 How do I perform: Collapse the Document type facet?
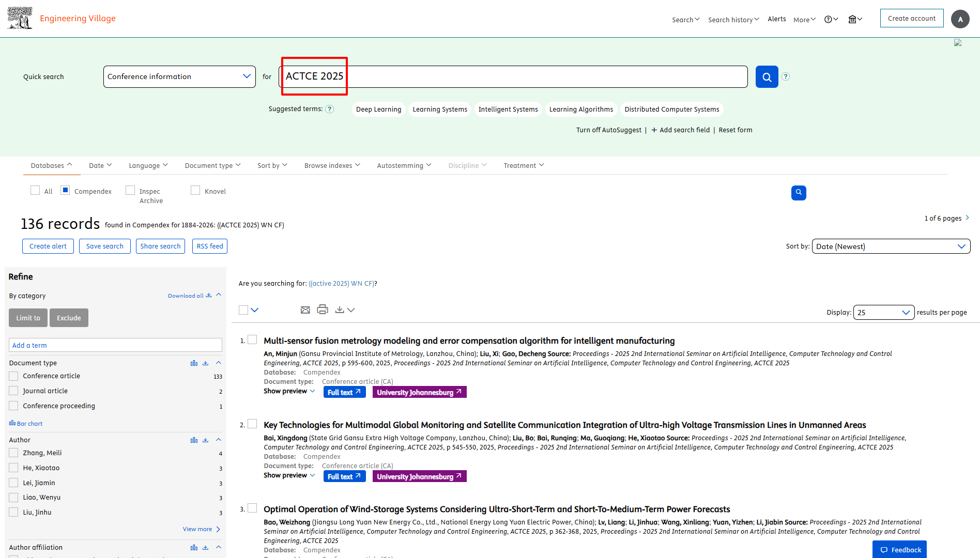219,363
